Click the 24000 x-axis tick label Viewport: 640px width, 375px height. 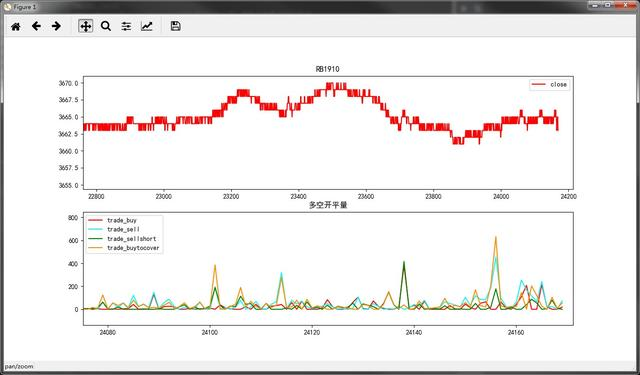tap(501, 196)
